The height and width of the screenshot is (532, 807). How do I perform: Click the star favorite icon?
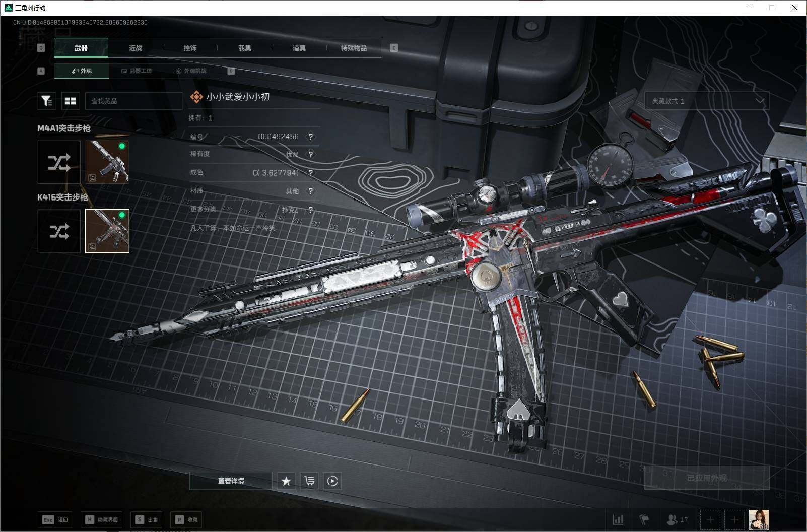tap(286, 481)
